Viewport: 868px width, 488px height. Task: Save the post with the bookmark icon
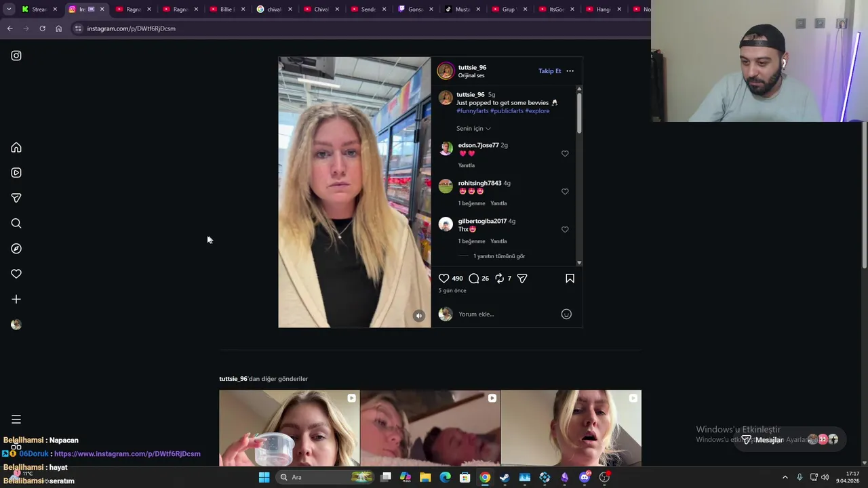pos(570,279)
